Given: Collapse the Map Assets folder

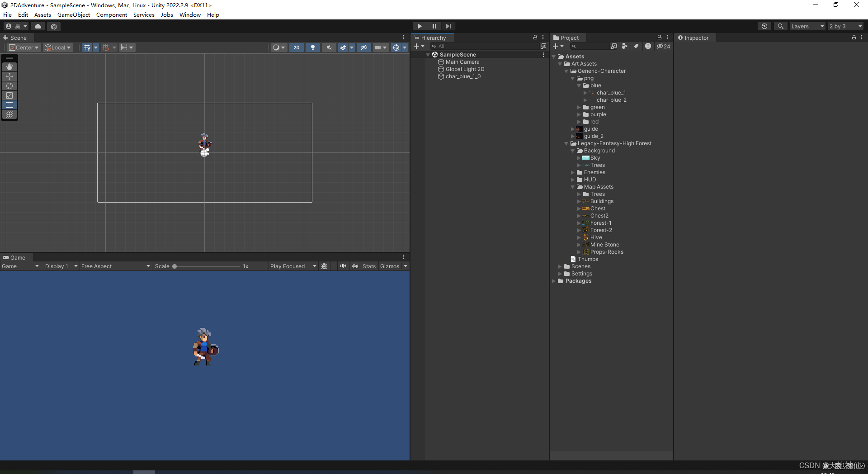Looking at the screenshot, I should click(572, 187).
